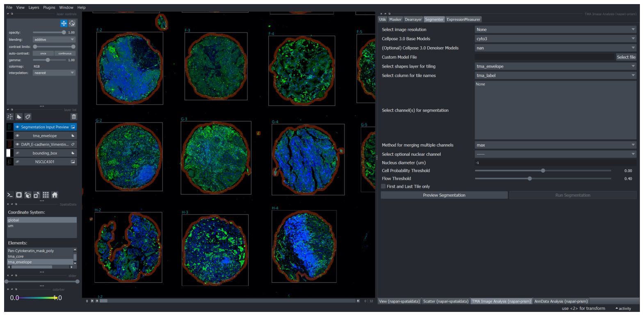Show the bounding_box layer

pyautogui.click(x=17, y=153)
